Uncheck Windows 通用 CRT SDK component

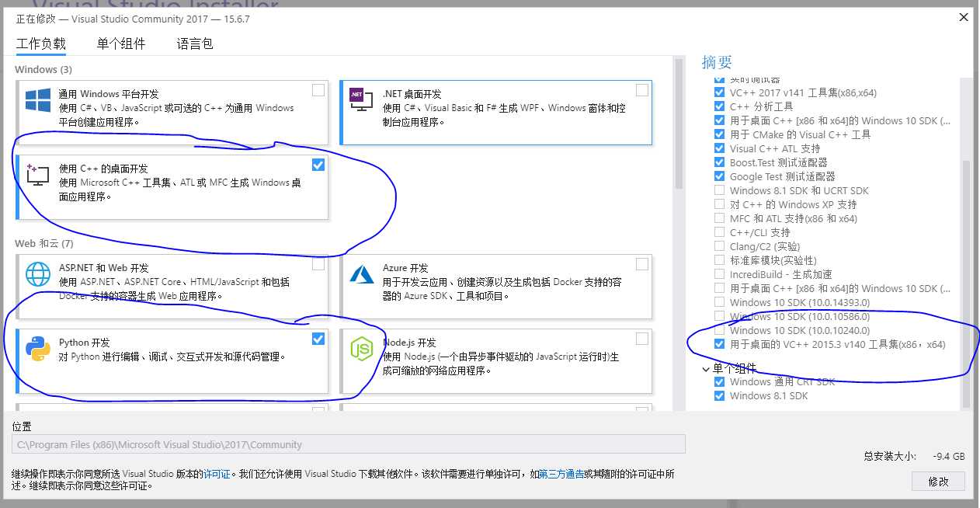point(719,381)
